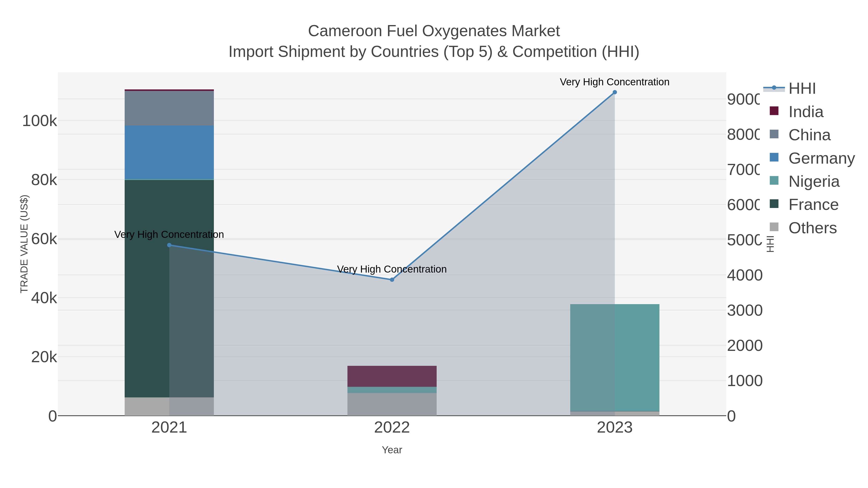Click the 1000 HHI axis tick

(745, 381)
